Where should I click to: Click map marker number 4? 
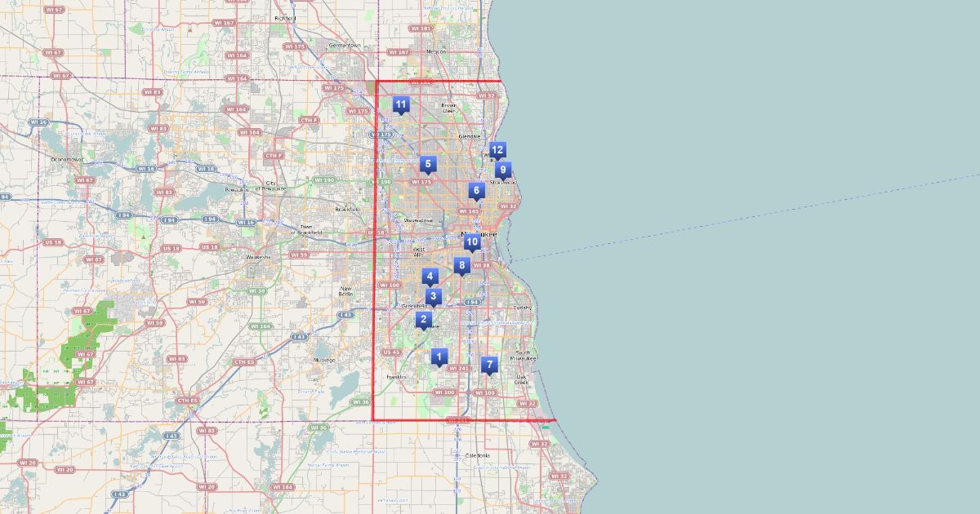(430, 277)
